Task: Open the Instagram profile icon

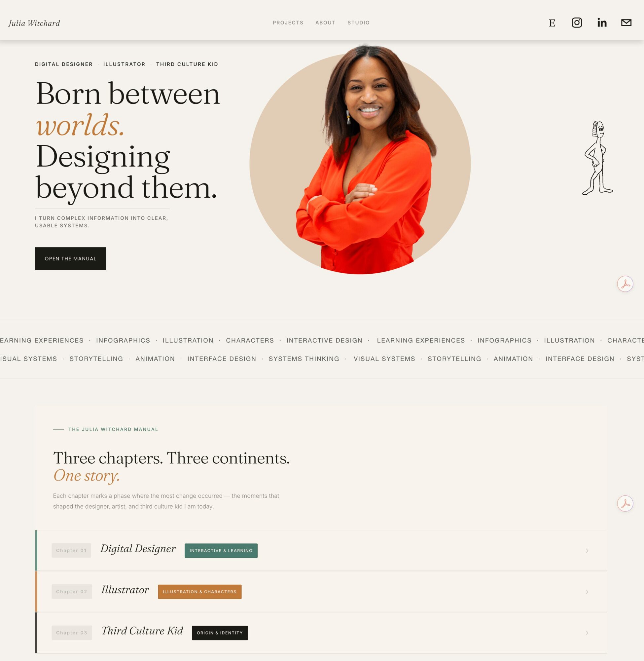Action: tap(577, 23)
